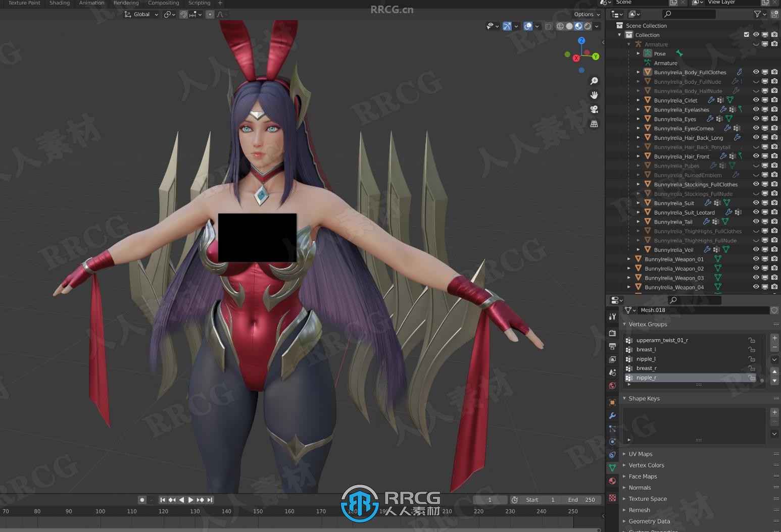Open the Render properties tab

point(612,333)
